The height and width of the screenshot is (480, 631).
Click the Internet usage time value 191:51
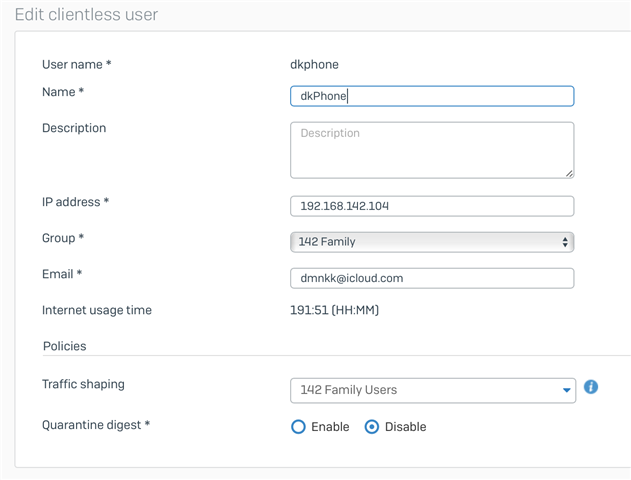click(334, 311)
